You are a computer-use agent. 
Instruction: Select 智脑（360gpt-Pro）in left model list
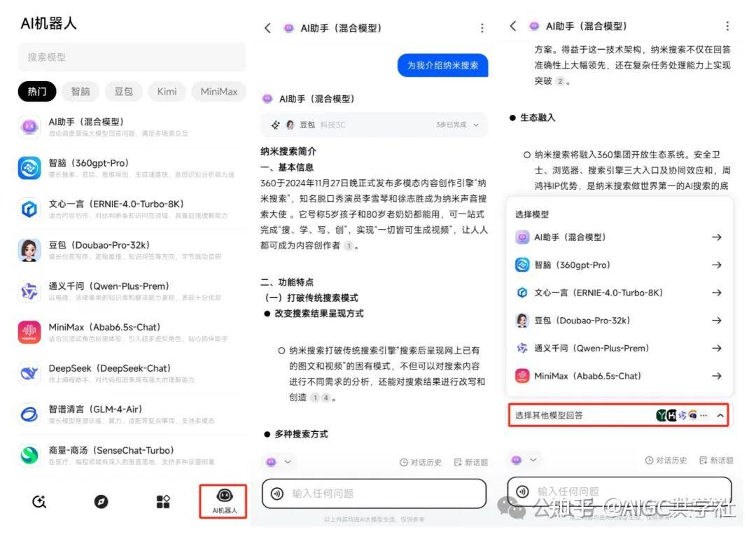coord(131,168)
